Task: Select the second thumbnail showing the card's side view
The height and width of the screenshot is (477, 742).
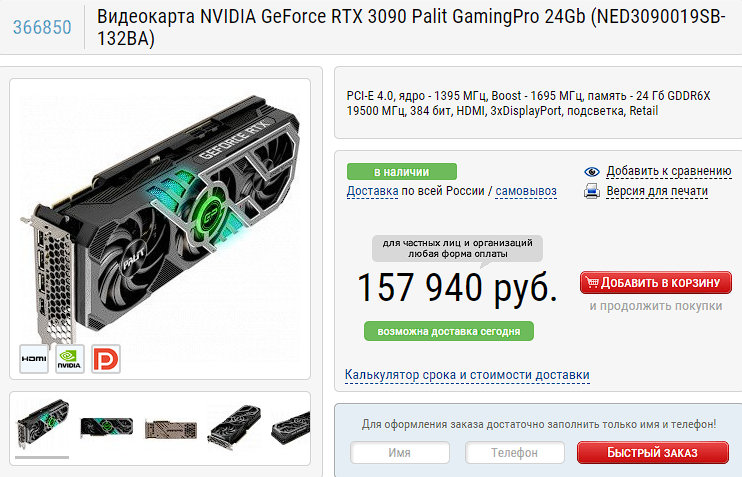Action: click(106, 427)
